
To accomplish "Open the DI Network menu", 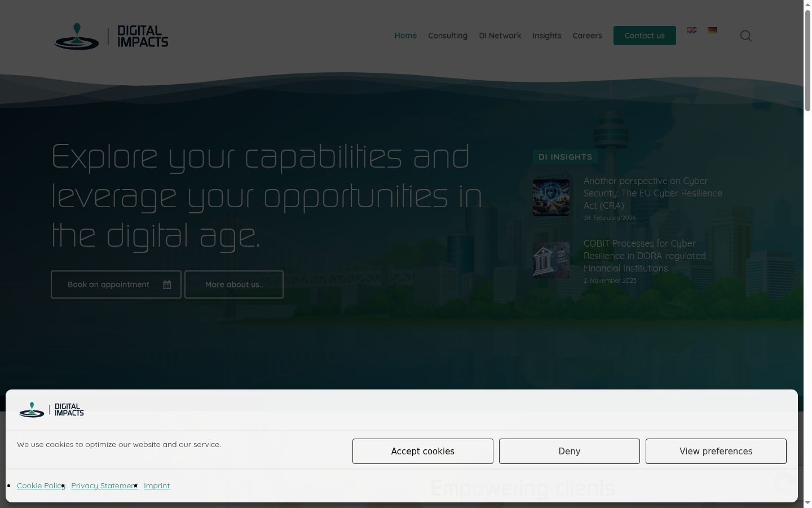I will (500, 36).
